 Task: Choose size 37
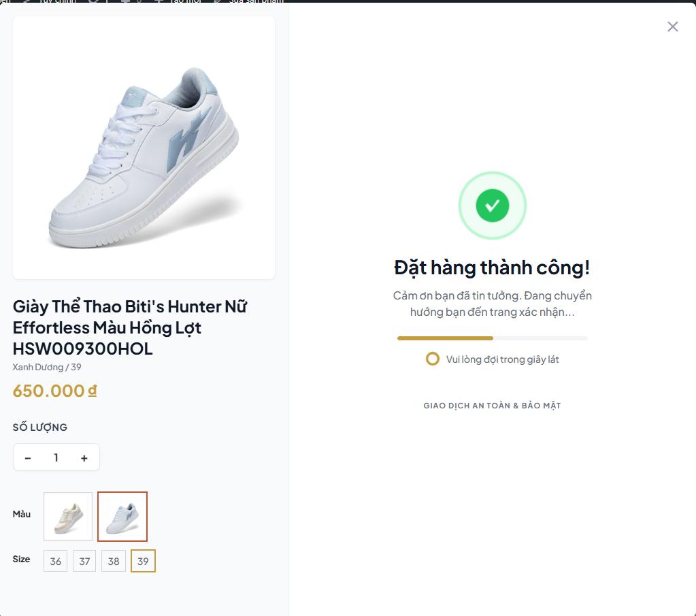click(x=84, y=562)
